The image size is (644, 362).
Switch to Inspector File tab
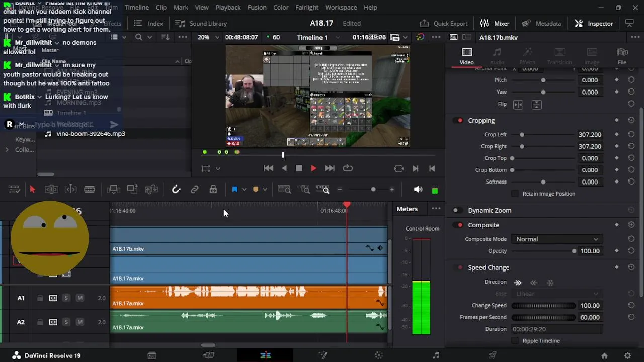pyautogui.click(x=622, y=56)
